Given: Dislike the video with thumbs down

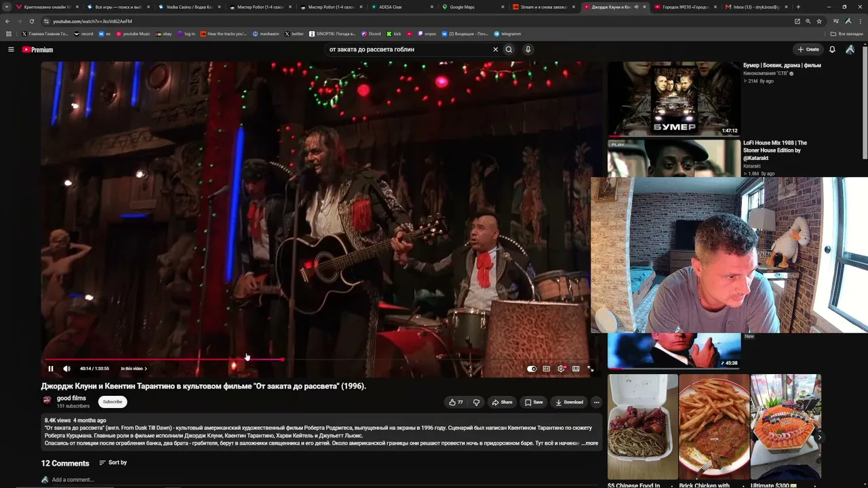Looking at the screenshot, I should coord(476,402).
